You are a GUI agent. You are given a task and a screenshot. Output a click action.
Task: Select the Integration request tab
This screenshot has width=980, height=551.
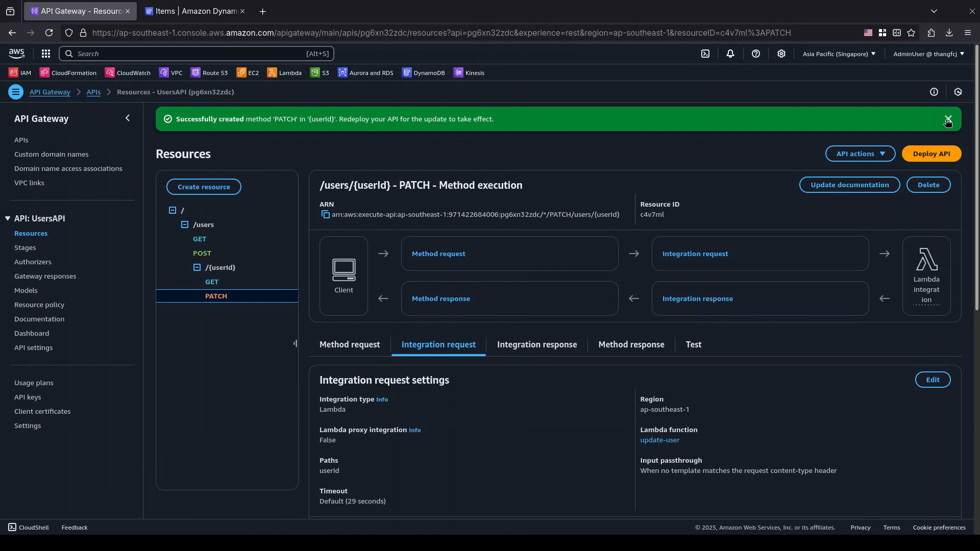tap(438, 345)
